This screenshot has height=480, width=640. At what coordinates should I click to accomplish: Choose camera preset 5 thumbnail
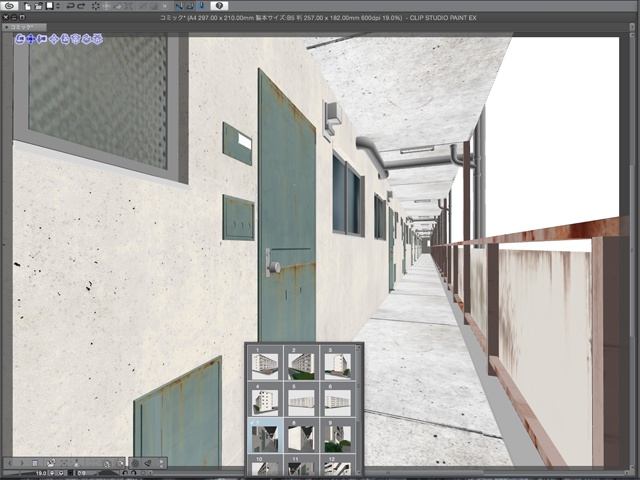[x=301, y=399]
